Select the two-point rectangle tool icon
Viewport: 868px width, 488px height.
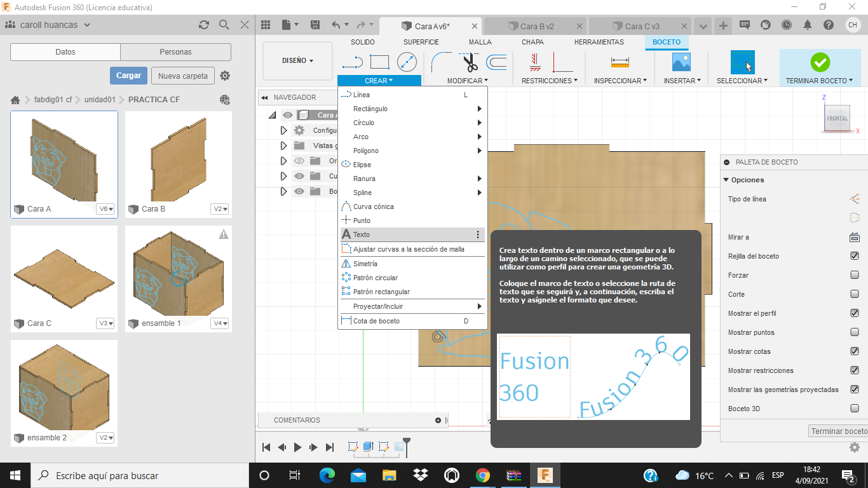[x=379, y=62]
